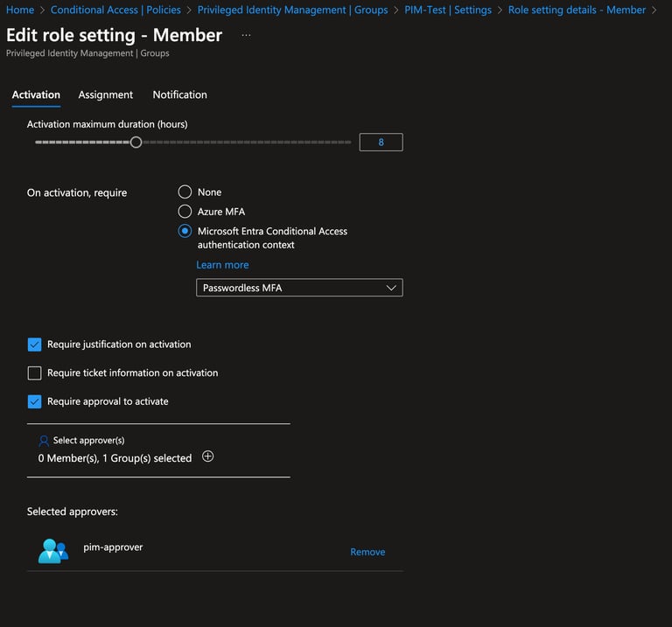The image size is (672, 627).
Task: Open the Learn more link
Action: [x=222, y=265]
